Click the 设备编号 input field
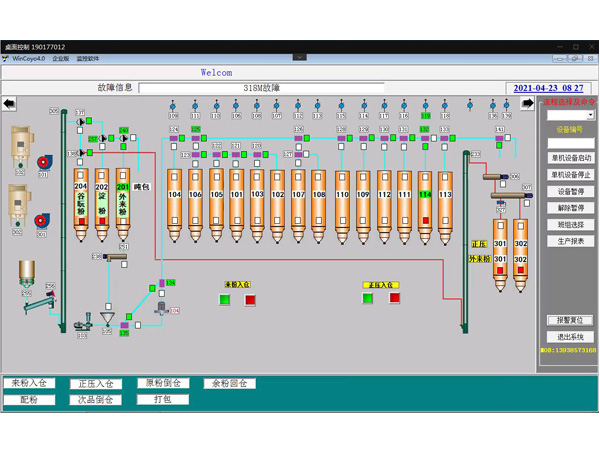The height and width of the screenshot is (450, 600). [x=570, y=143]
